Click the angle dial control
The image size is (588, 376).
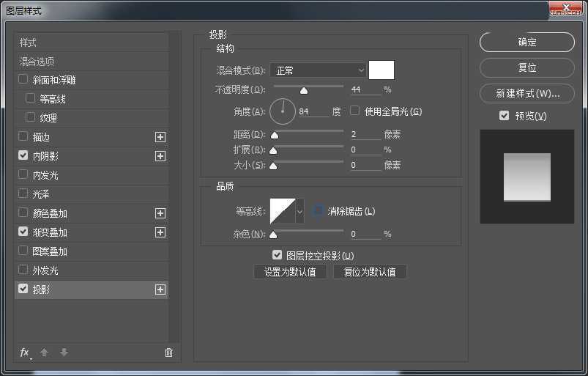tap(283, 111)
